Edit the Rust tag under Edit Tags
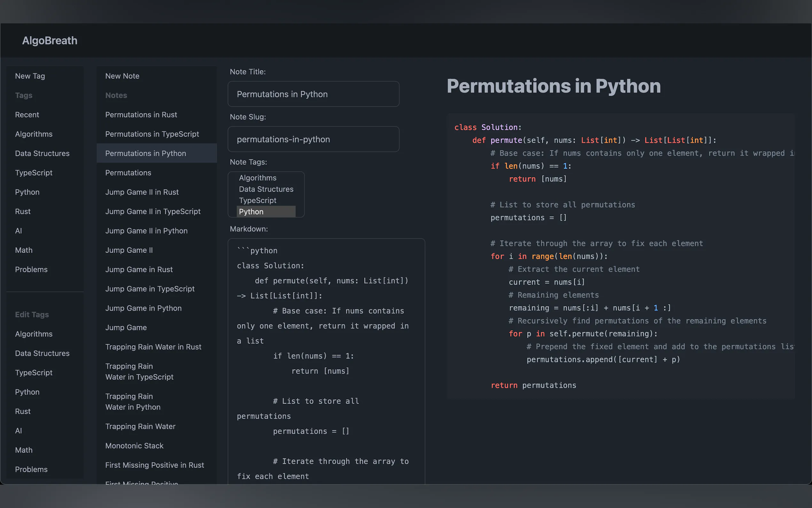812x508 pixels. [x=23, y=411]
